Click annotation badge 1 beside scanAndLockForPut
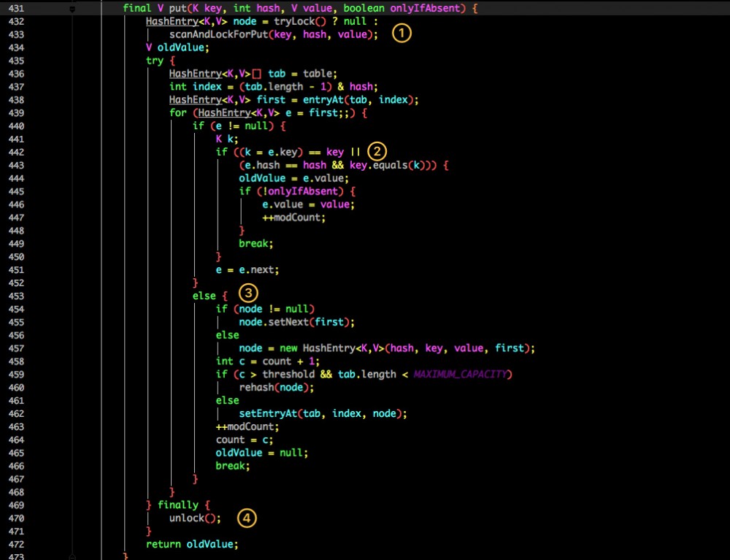Image resolution: width=730 pixels, height=560 pixels. coord(401,33)
